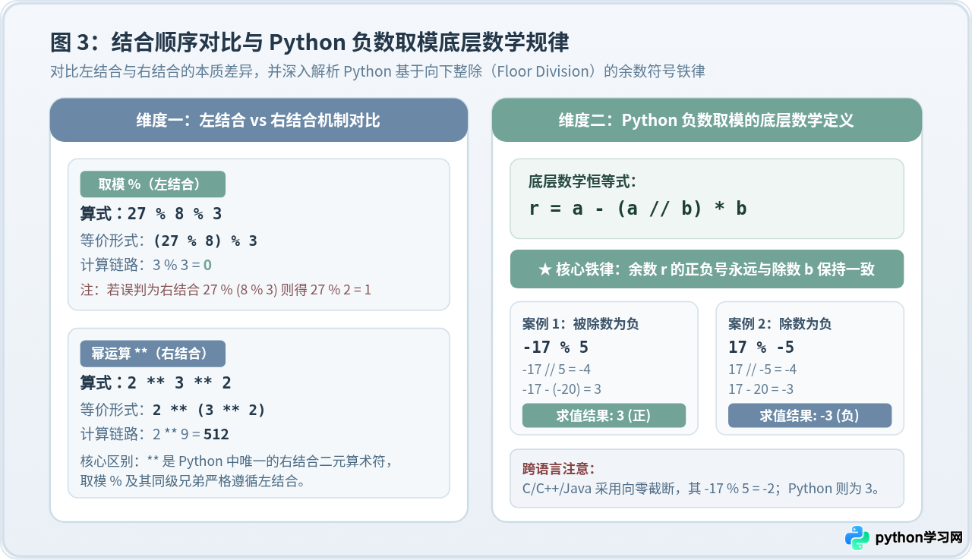The height and width of the screenshot is (560, 972).
Task: Click the title starting with "图 3：结合顺序对比"
Action: coord(310,42)
